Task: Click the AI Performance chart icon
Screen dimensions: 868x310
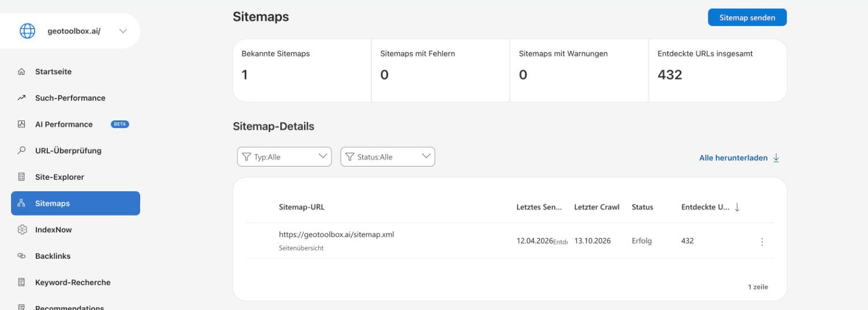Action: [x=22, y=124]
